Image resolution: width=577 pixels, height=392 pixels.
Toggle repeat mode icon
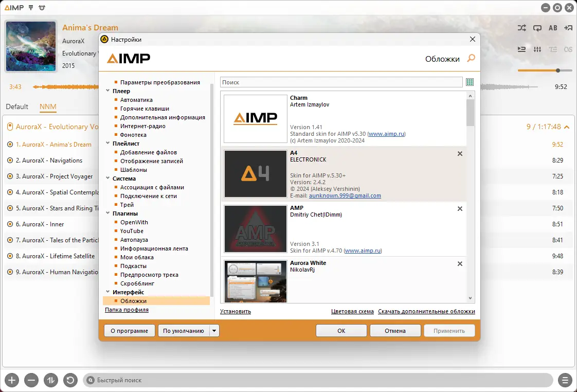click(x=537, y=28)
